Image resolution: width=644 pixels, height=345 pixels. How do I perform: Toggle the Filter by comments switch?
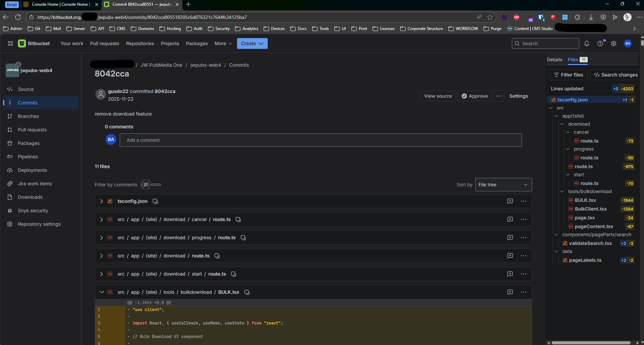pos(151,185)
